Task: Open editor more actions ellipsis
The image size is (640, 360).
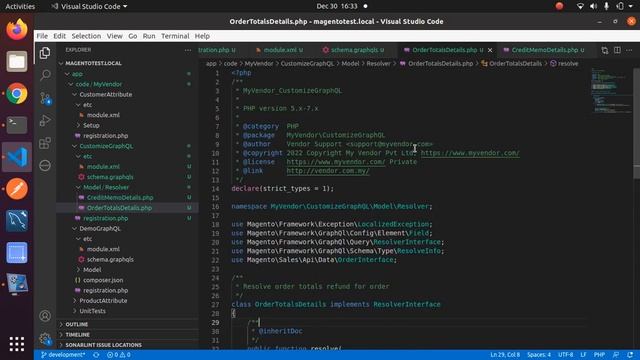Action: [x=629, y=50]
